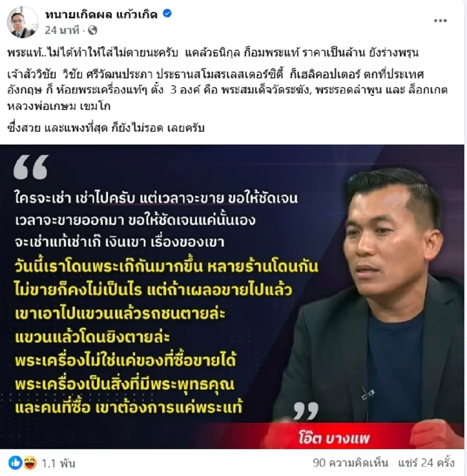This screenshot has width=467, height=476.
Task: Click the closing quotation mark graphic
Action: (306, 410)
